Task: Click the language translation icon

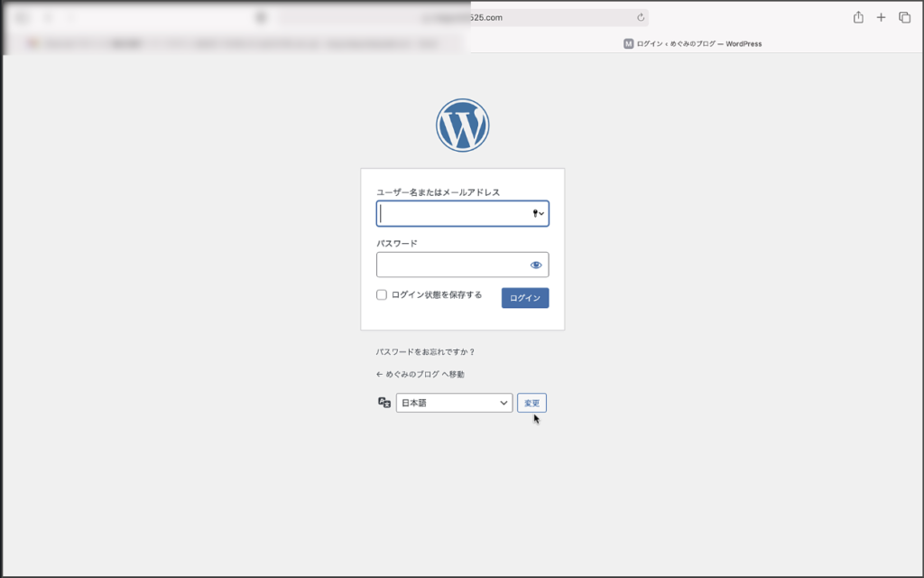Action: (384, 403)
